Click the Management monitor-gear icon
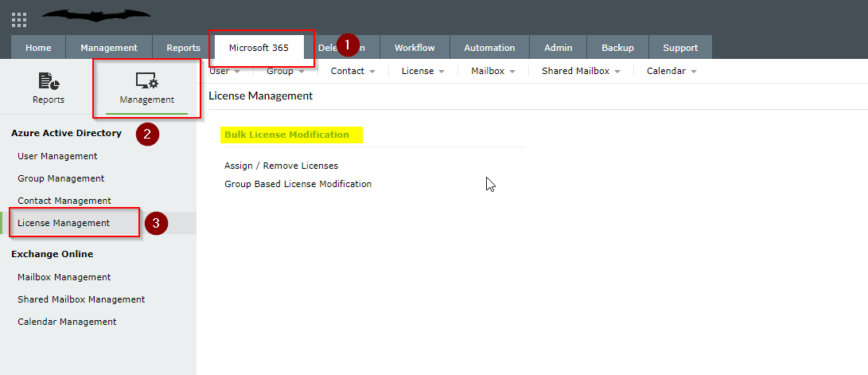The height and width of the screenshot is (375, 868). (146, 81)
